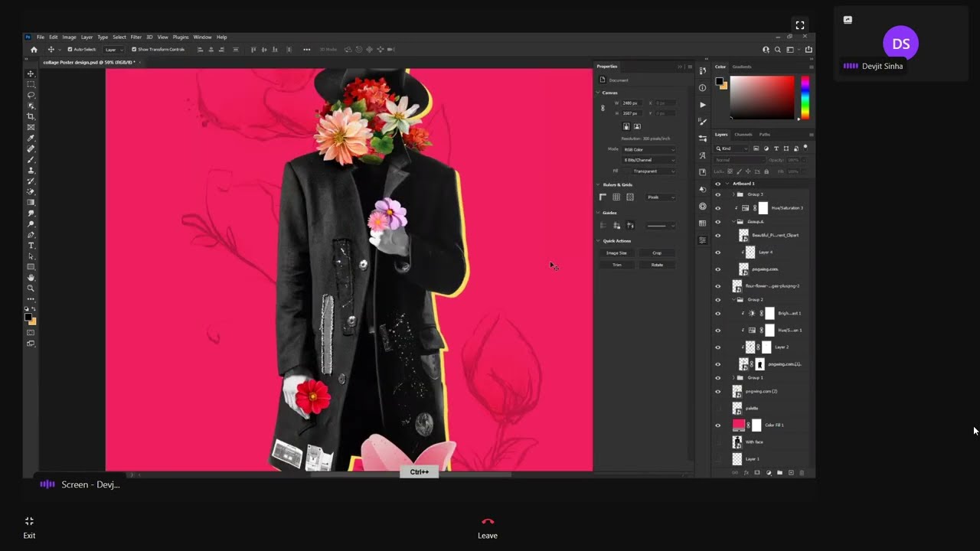Click the lock all layers icon
The width and height of the screenshot is (980, 551).
(766, 171)
